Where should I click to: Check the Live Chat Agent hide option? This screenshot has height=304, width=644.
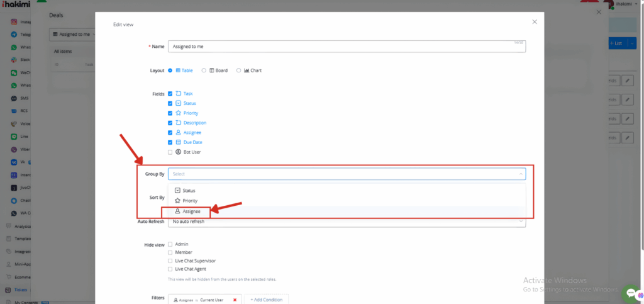[170, 269]
